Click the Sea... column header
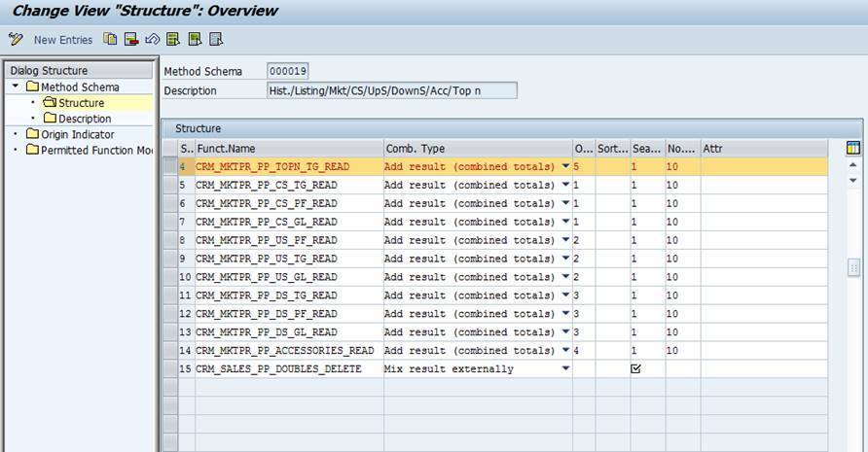868x452 pixels. pyautogui.click(x=648, y=149)
